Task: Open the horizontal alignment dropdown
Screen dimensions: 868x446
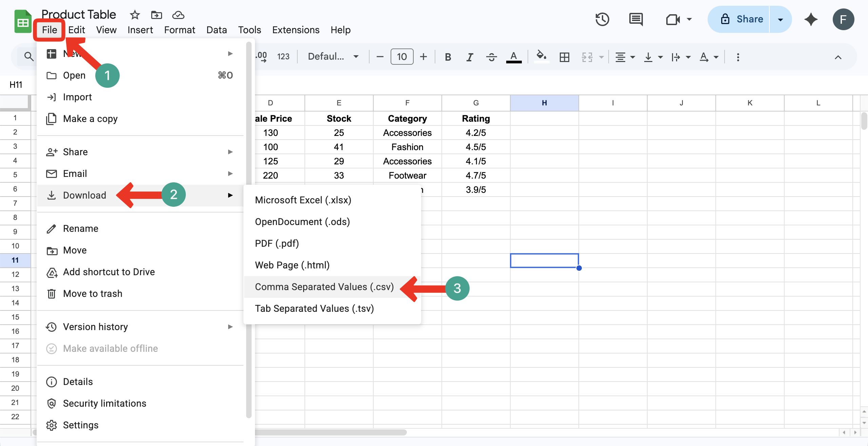Action: tap(625, 57)
